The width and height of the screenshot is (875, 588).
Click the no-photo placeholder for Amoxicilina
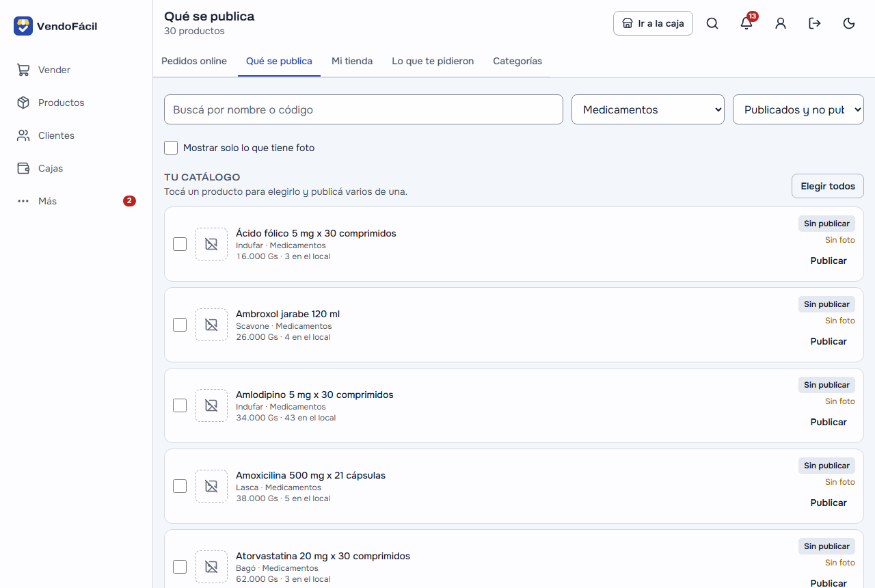point(211,486)
